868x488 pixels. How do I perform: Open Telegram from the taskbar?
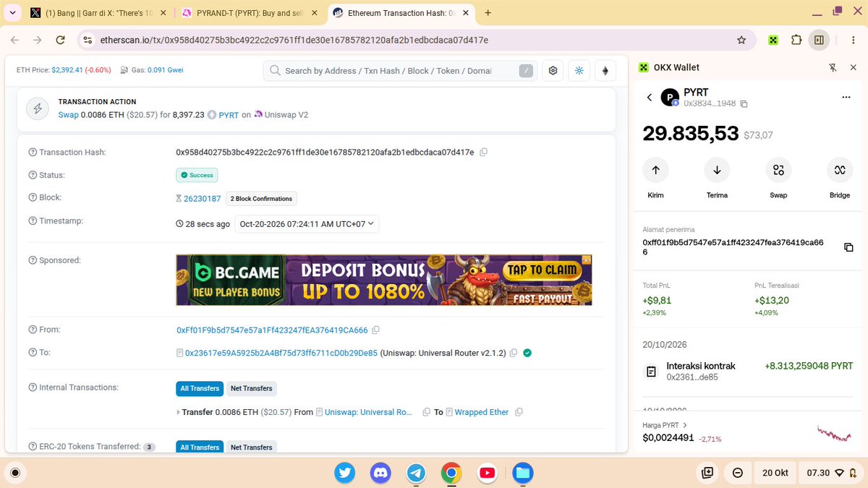pyautogui.click(x=416, y=473)
